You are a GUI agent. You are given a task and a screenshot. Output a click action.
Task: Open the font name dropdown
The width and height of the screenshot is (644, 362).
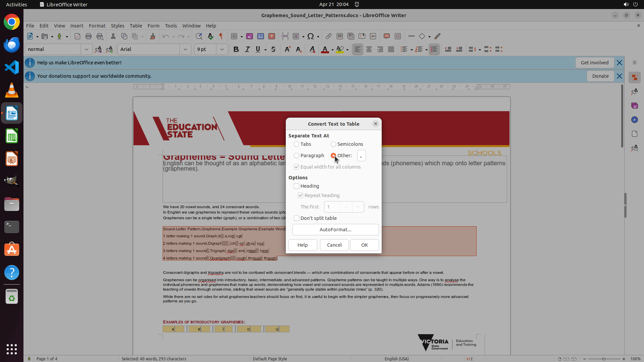click(185, 49)
